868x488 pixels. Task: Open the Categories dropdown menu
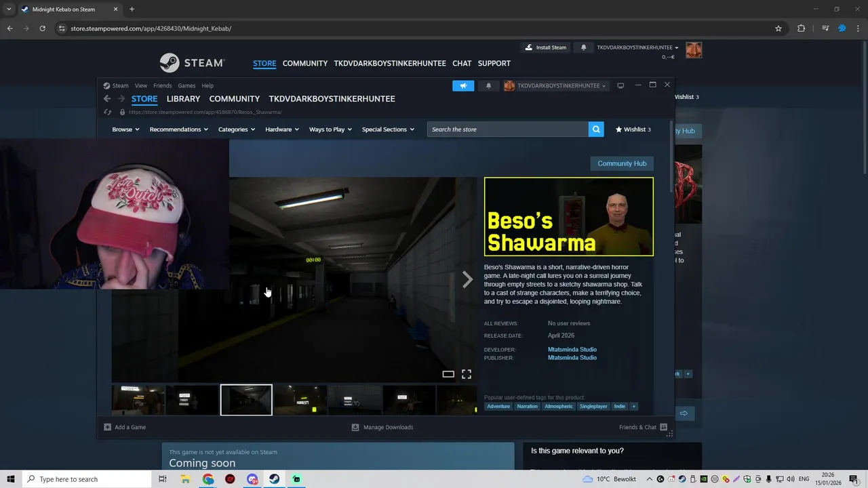click(237, 129)
